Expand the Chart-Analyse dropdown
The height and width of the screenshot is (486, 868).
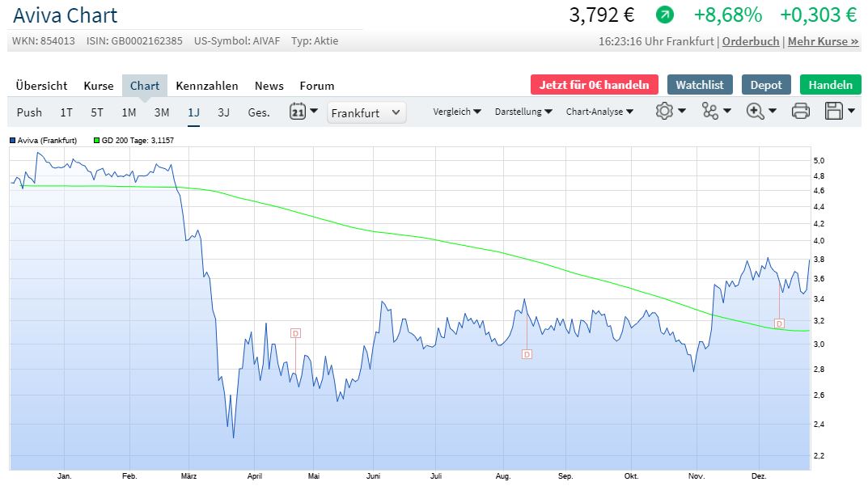pyautogui.click(x=599, y=112)
